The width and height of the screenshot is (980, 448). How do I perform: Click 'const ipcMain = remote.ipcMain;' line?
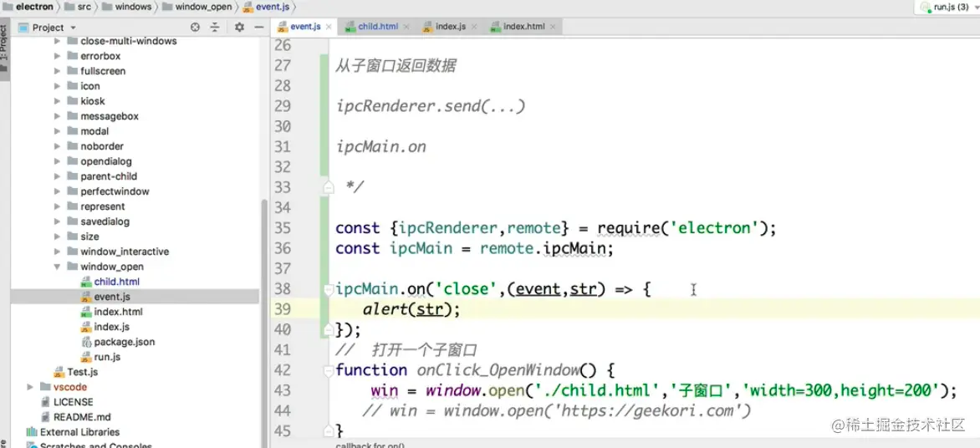[475, 249]
